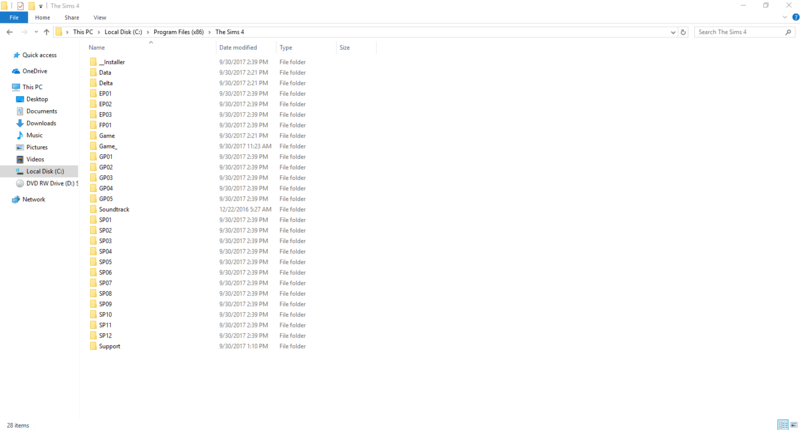Click Soundtrack date 12/22/2016 5:27 AM
Viewport: 800px width, 430px height.
(x=245, y=209)
